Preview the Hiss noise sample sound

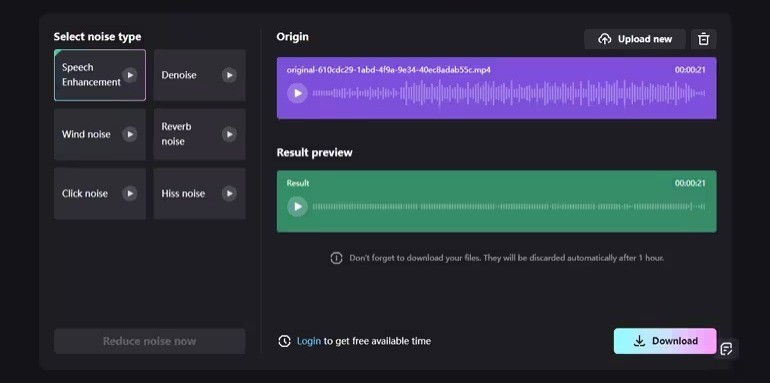coord(229,193)
